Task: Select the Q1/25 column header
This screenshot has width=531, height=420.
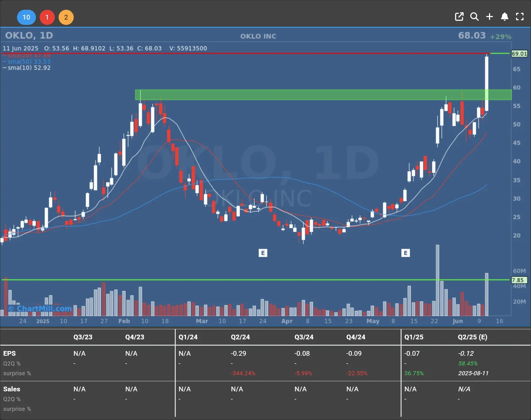Action: pos(414,337)
